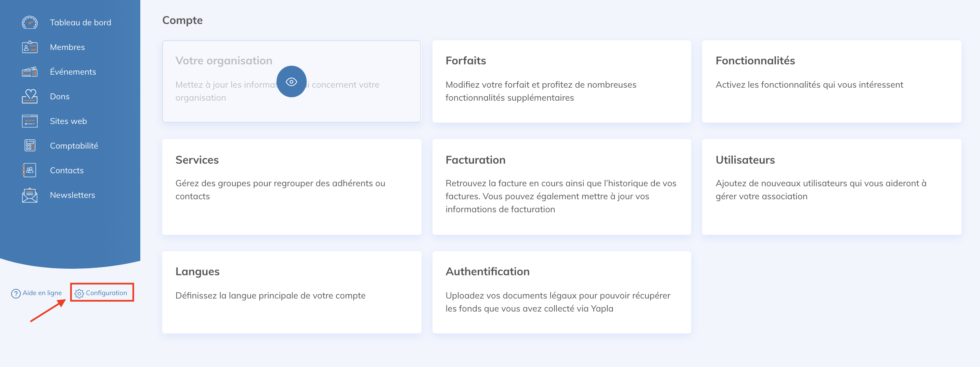Choose the Langues card
Screen dimensions: 980x367
point(292,292)
